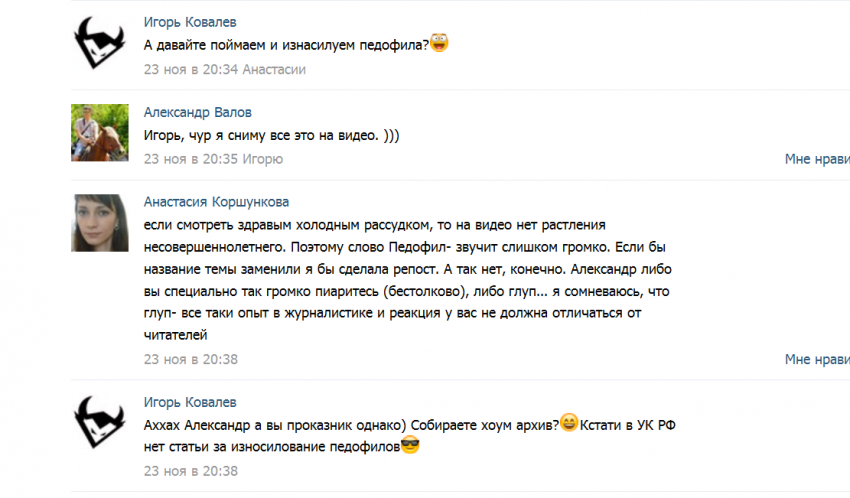Click the 'Анастасии' reply reference link

(x=273, y=69)
